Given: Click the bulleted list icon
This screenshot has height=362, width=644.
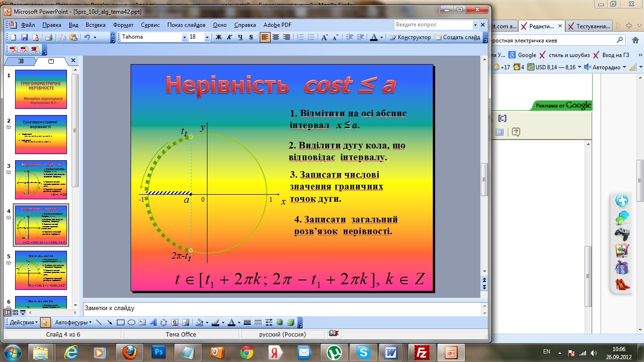Looking at the screenshot, I should [312, 37].
